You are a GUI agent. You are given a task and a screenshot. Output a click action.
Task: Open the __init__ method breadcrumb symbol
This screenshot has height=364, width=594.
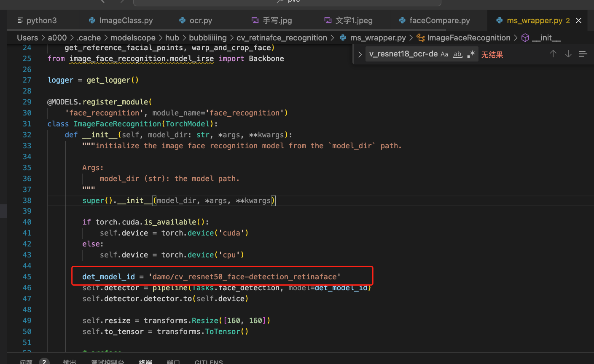coord(546,38)
